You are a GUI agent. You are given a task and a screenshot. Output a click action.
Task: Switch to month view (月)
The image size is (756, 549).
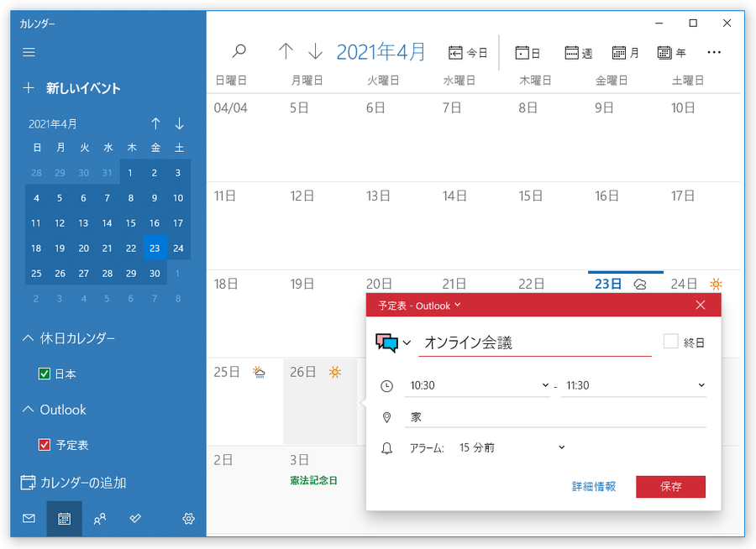click(625, 53)
